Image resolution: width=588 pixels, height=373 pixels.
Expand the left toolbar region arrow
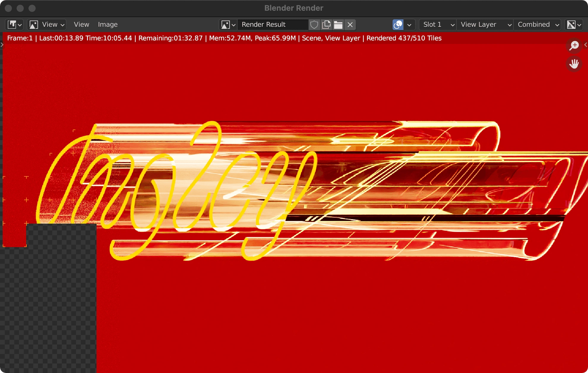click(2, 45)
